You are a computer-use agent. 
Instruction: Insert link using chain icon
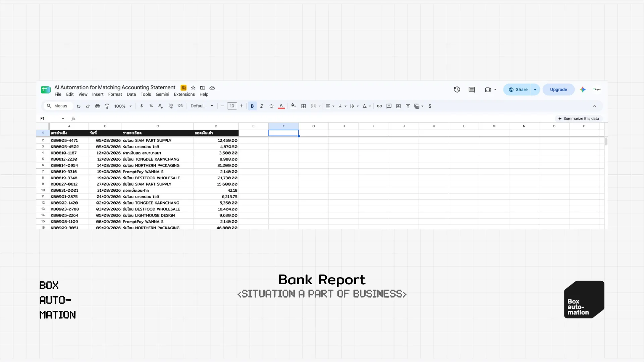coord(379,106)
